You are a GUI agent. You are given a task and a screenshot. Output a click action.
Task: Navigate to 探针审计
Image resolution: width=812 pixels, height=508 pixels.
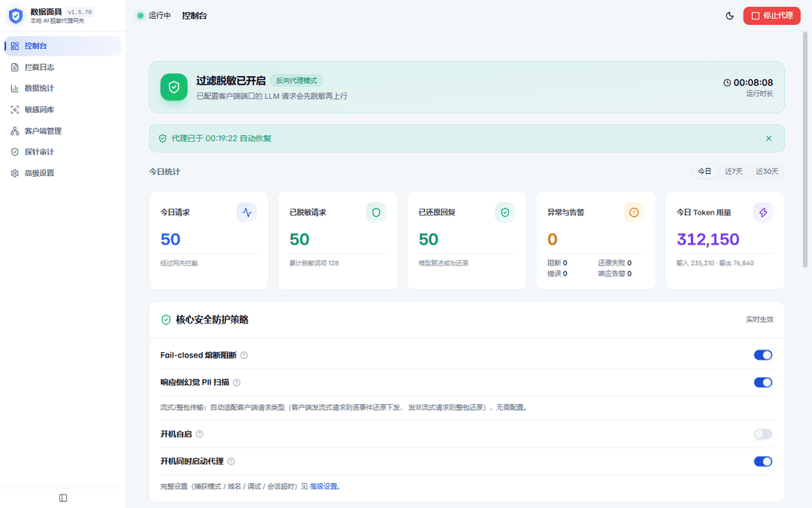[x=63, y=152]
